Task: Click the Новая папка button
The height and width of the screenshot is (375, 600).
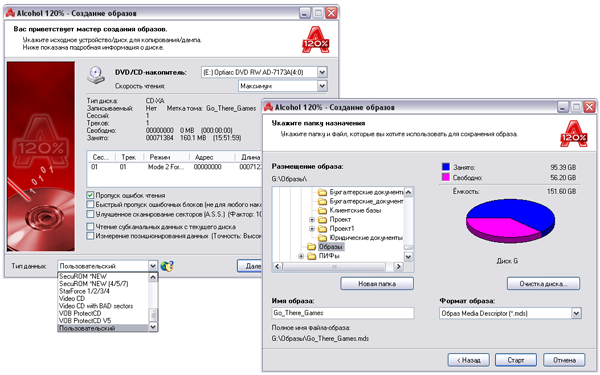Action: 377,284
